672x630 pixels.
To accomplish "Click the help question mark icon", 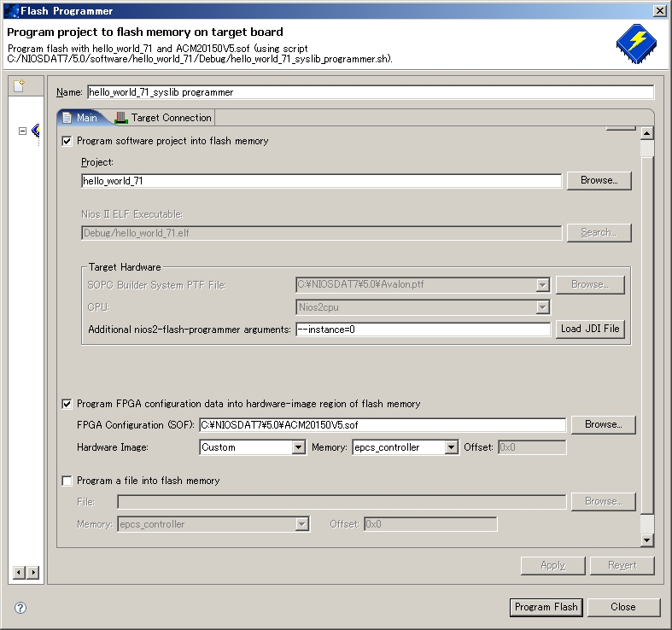I will click(x=20, y=608).
